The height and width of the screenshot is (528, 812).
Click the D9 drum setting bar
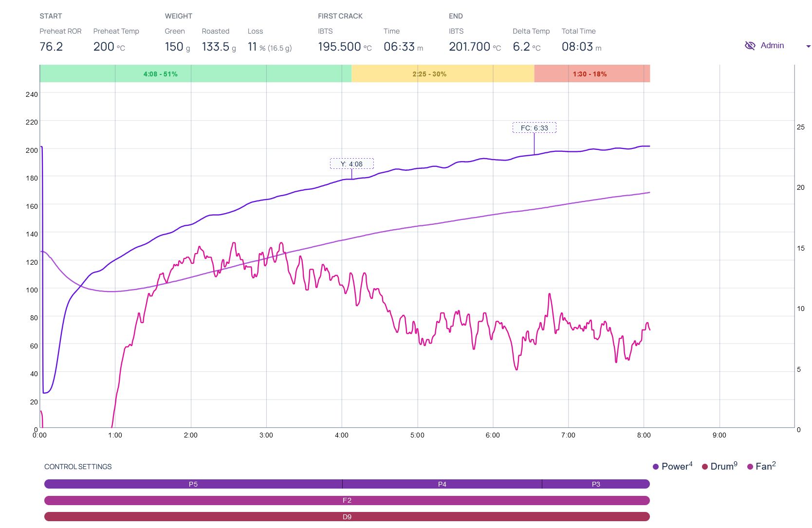pos(347,517)
